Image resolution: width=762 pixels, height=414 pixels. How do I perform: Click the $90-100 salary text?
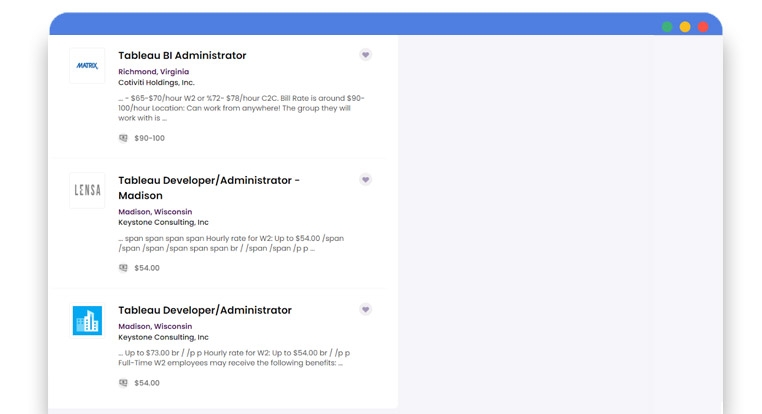(149, 138)
